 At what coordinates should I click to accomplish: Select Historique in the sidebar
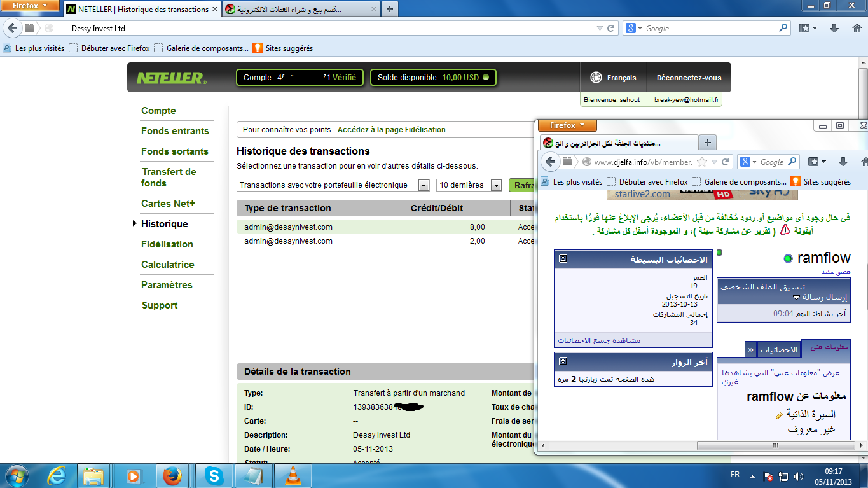pyautogui.click(x=165, y=224)
